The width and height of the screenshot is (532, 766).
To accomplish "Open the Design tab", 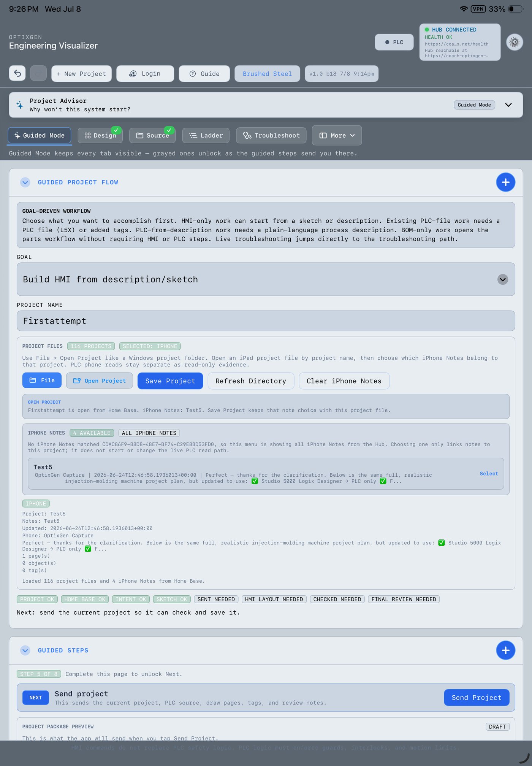I will point(100,135).
